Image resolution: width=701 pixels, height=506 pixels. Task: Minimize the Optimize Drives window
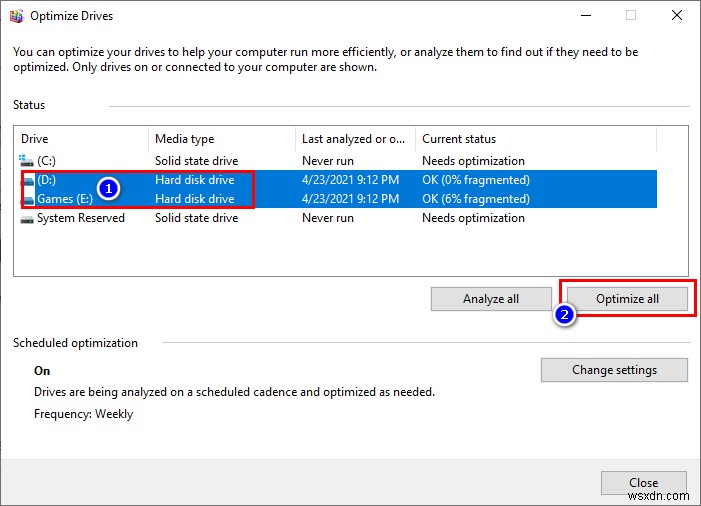[586, 16]
